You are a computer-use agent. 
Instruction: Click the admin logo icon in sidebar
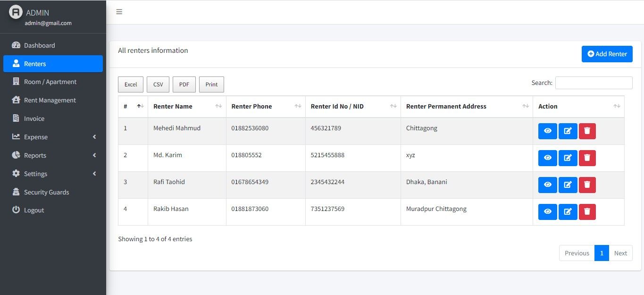click(16, 12)
